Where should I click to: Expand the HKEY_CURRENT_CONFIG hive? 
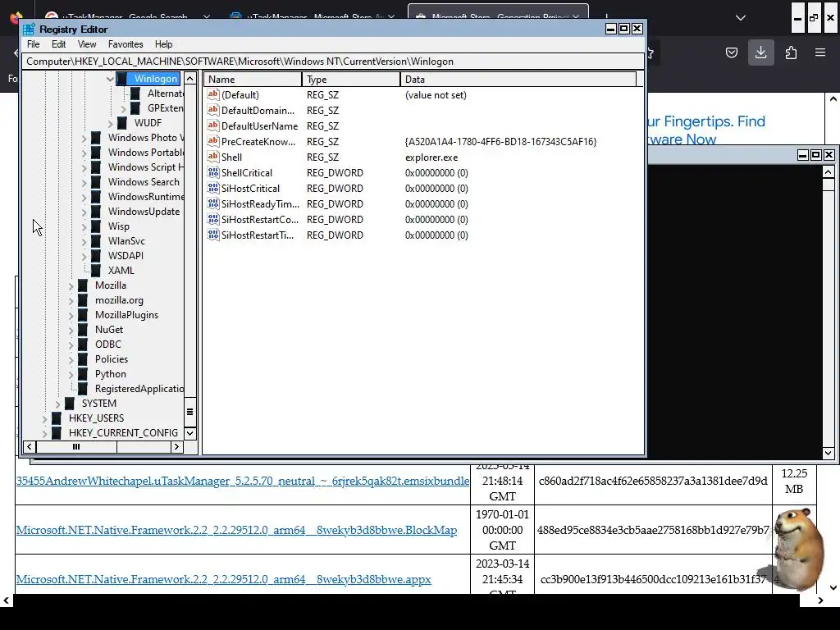[44, 433]
